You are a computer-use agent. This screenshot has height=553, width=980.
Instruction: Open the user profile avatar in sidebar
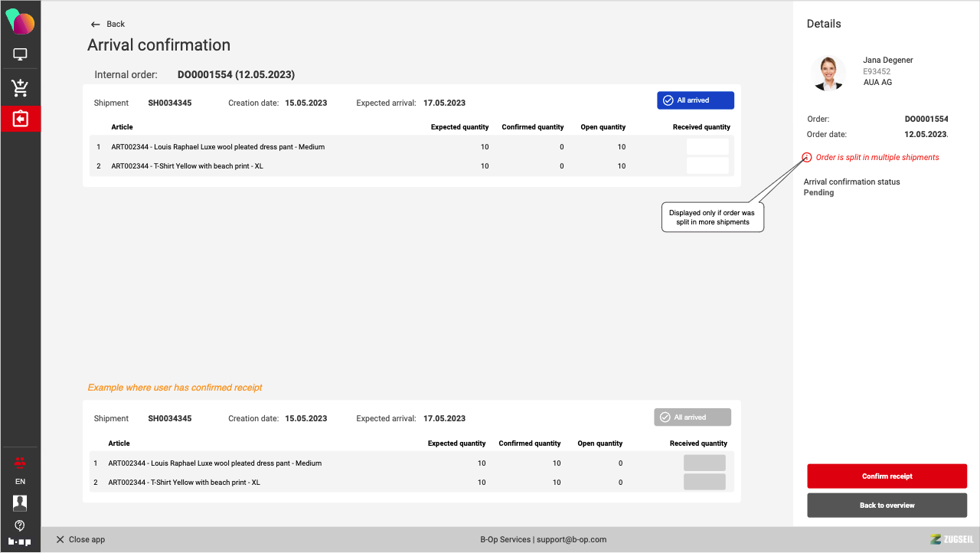pos(20,503)
